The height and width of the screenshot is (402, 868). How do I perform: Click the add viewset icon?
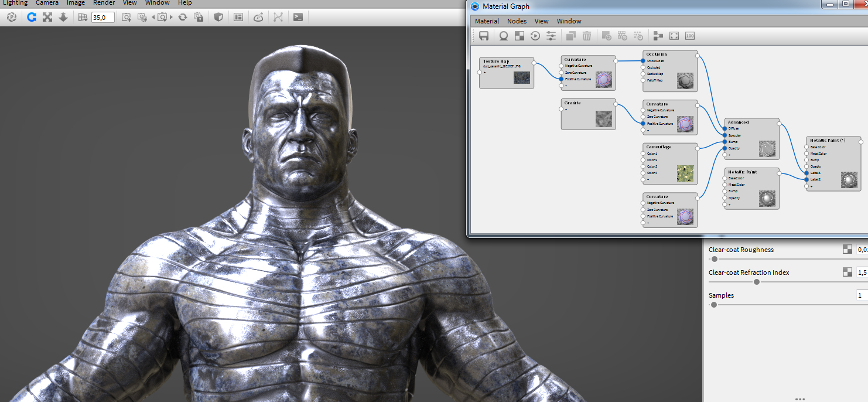142,17
